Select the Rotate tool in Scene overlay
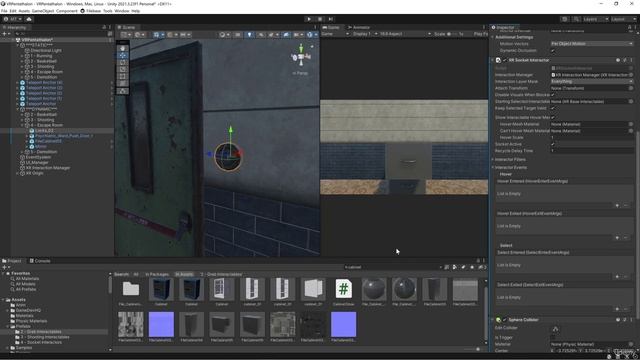The image size is (640, 360). [x=122, y=62]
